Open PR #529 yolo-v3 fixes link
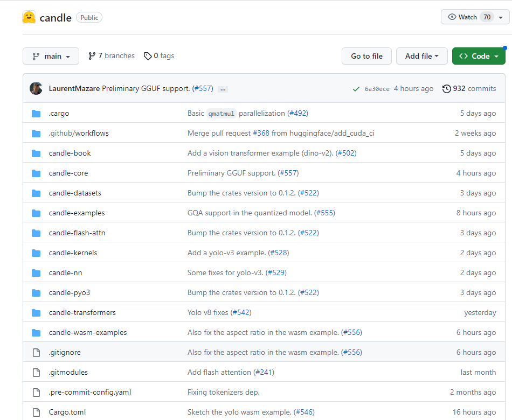The width and height of the screenshot is (512, 420). pos(276,272)
